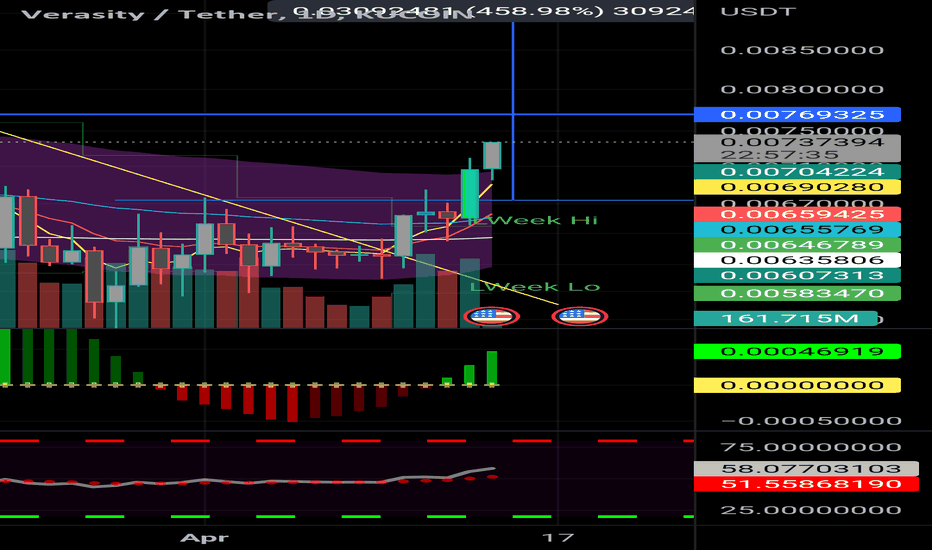The height and width of the screenshot is (550, 932).
Task: Click the green histogram value 0.00046919
Action: pyautogui.click(x=797, y=351)
